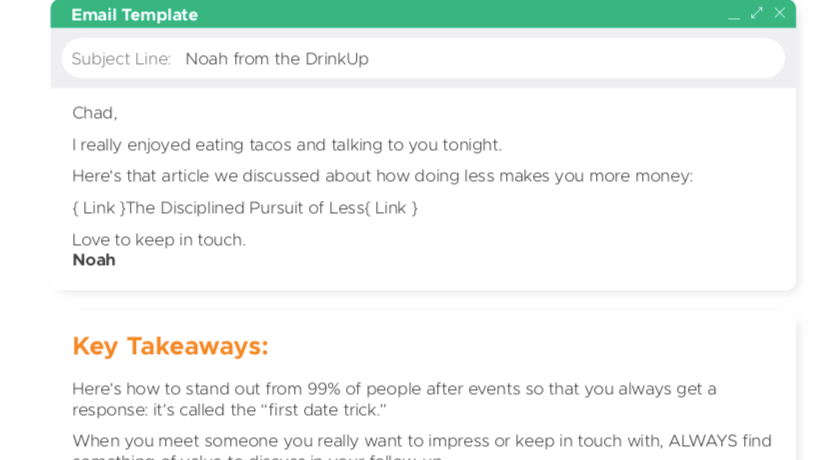Click the 'Chad,' greeting line

95,113
